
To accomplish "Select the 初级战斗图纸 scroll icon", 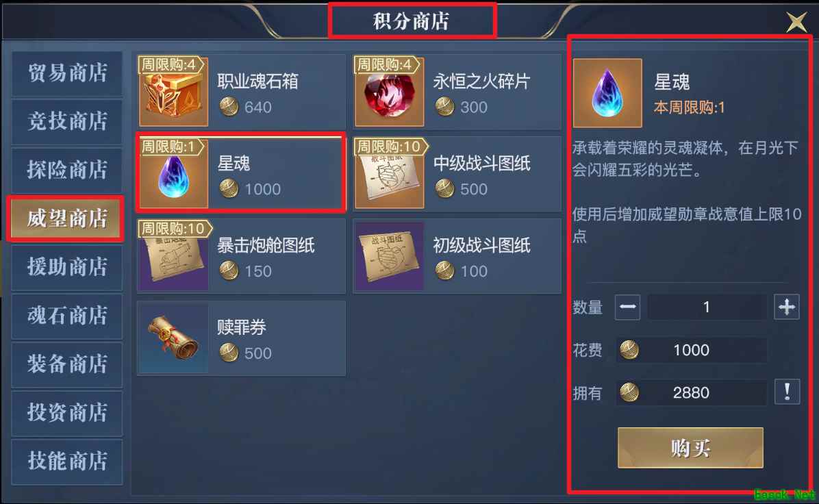I will coord(389,256).
